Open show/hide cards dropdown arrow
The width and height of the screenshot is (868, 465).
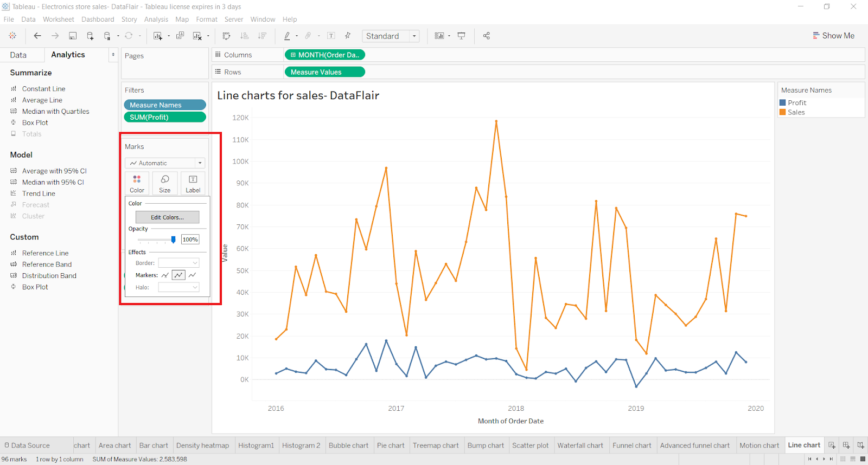[x=449, y=36]
